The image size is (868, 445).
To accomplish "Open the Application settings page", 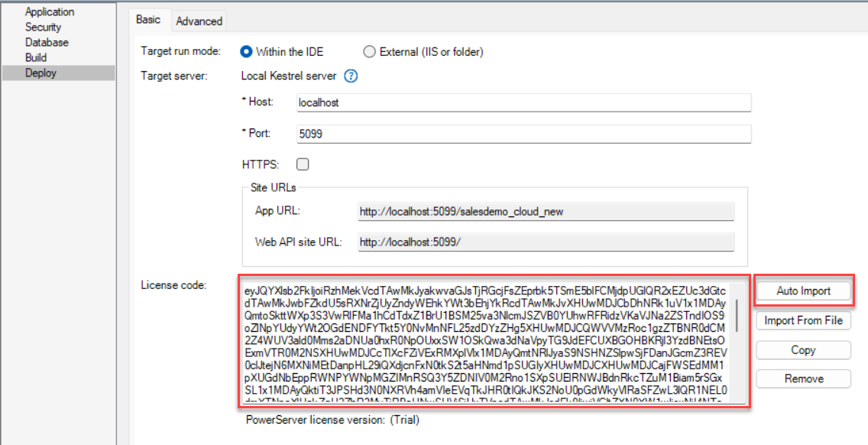I will point(50,11).
